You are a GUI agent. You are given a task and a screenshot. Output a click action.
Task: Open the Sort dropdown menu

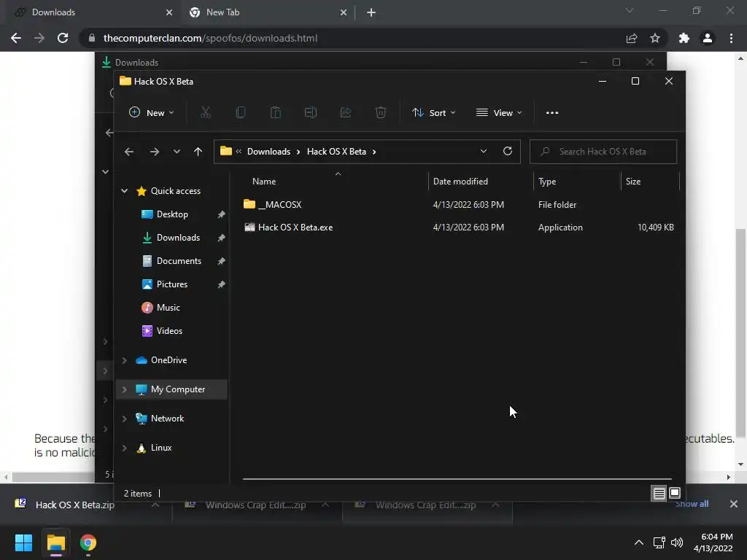[x=433, y=113]
